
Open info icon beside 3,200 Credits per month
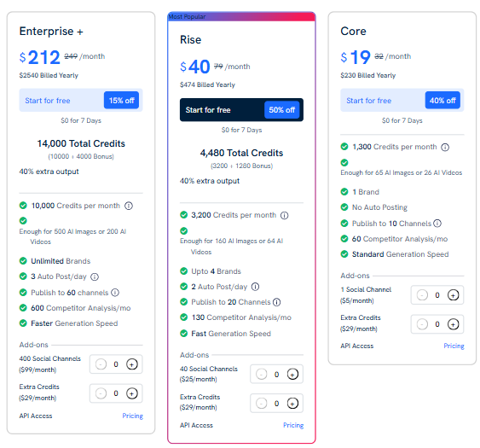285,216
